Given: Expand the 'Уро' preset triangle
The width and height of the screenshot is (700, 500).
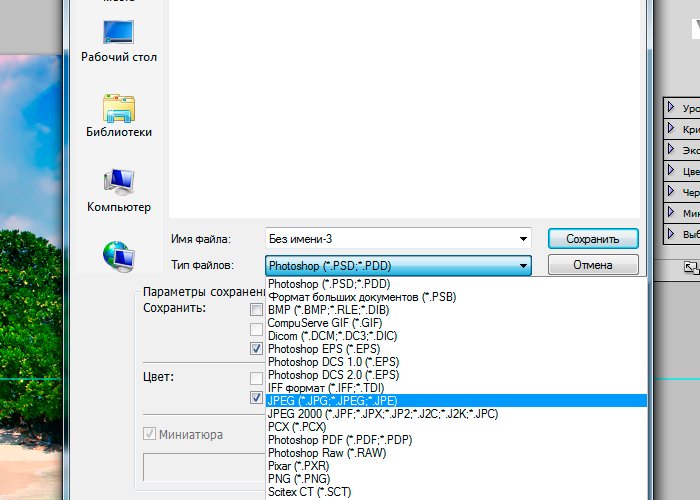Looking at the screenshot, I should pos(673,108).
